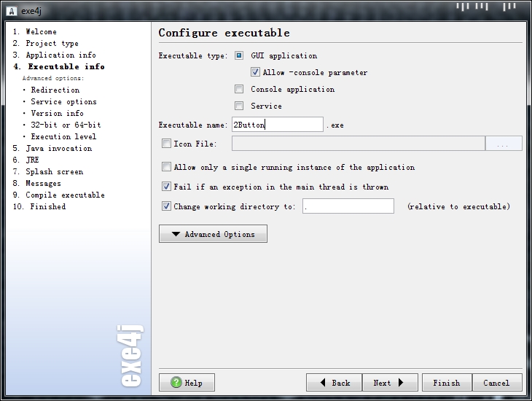Go to step 8 Messages
Image resolution: width=532 pixels, height=401 pixels.
[x=37, y=183]
